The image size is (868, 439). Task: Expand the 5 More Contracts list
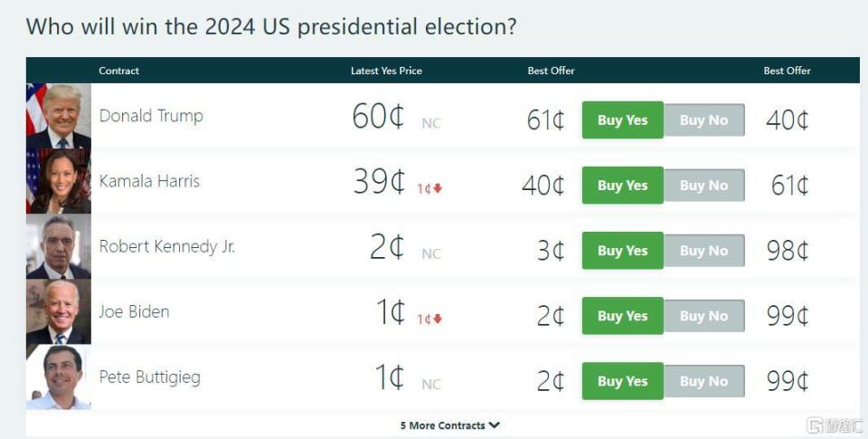450,425
